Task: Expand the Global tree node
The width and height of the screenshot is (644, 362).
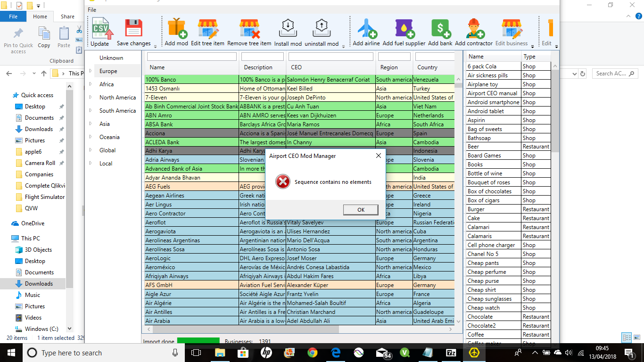Action: pyautogui.click(x=91, y=150)
